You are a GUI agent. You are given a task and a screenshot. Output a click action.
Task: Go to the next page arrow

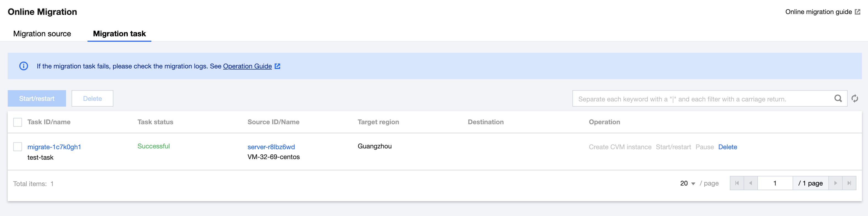(x=835, y=183)
